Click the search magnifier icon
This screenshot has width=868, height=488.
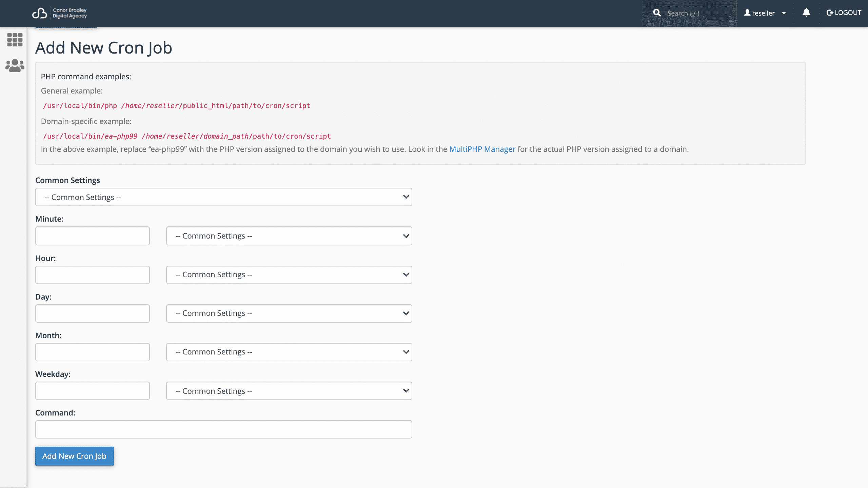pyautogui.click(x=657, y=13)
